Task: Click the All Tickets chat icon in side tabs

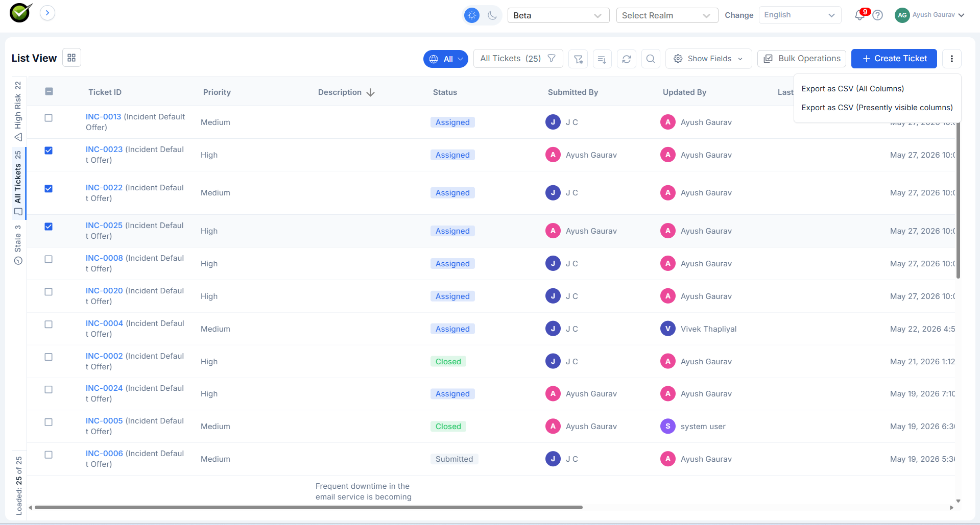Action: [x=18, y=212]
